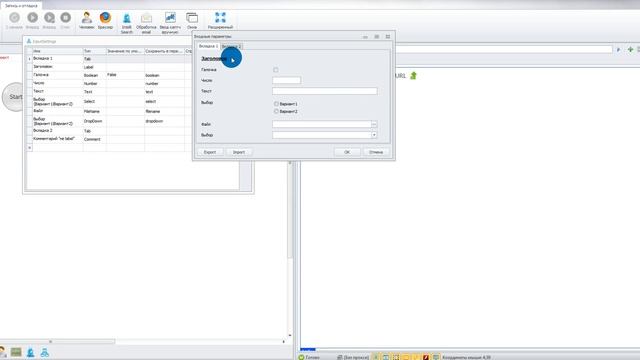The width and height of the screenshot is (640, 360).
Task: Toggle the 'Расширенный' mode icon
Action: (x=220, y=17)
